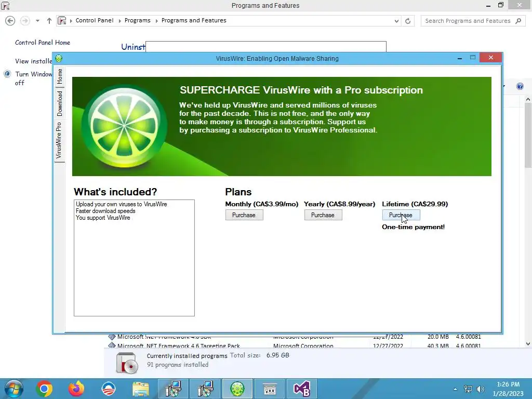Click the Programs and Features window icon
This screenshot has width=532, height=399.
tap(5, 5)
